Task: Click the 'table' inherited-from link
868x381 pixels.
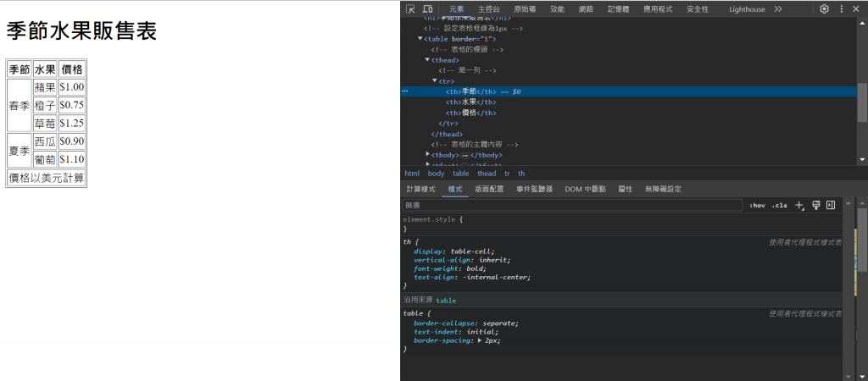Action: point(446,301)
